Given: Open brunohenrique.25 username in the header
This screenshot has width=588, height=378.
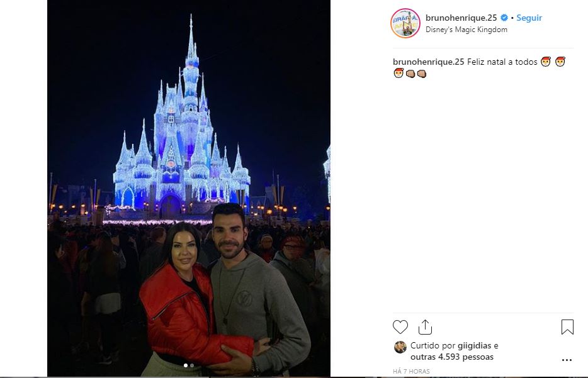Looking at the screenshot, I should pyautogui.click(x=461, y=18).
